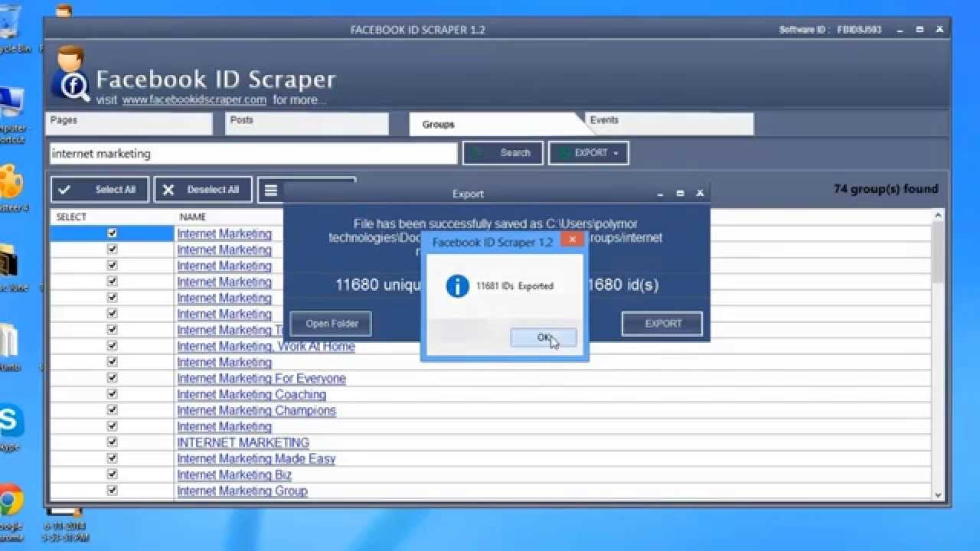Click the group list scrollbar down arrow
The height and width of the screenshot is (551, 980).
(x=939, y=495)
